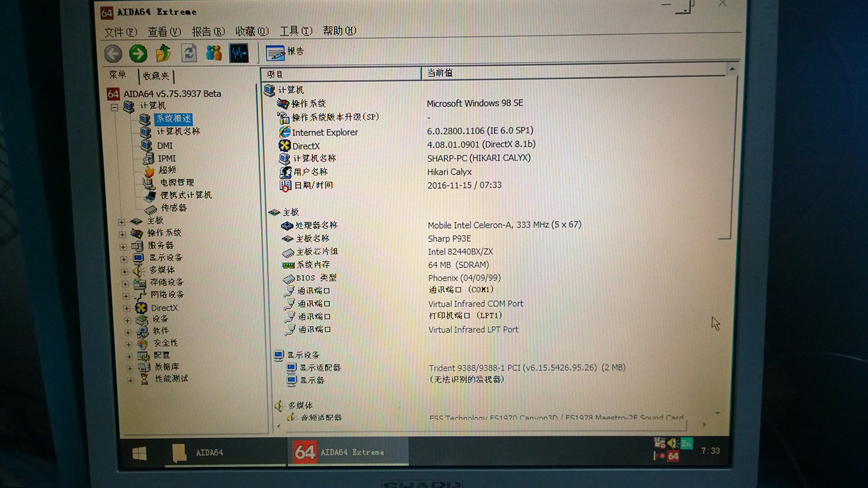Click the Internet Explorer row icon

(x=285, y=132)
